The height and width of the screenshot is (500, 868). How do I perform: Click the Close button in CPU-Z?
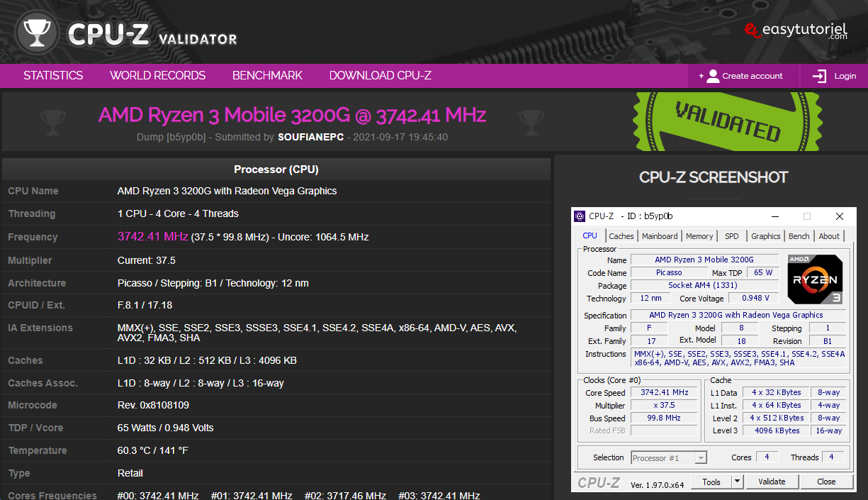point(826,482)
